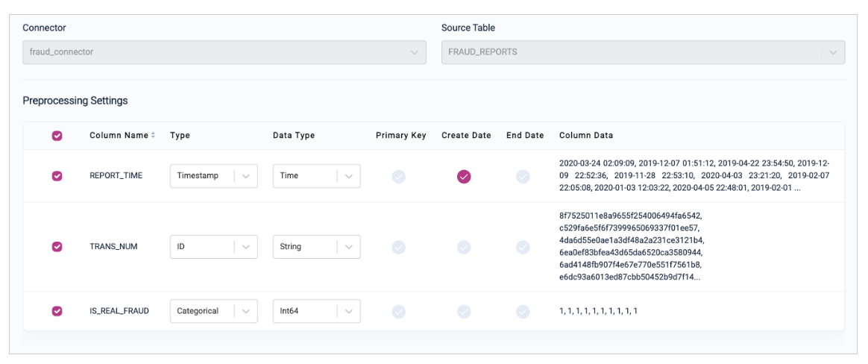Set REPORT_TIME as Create Date

464,176
